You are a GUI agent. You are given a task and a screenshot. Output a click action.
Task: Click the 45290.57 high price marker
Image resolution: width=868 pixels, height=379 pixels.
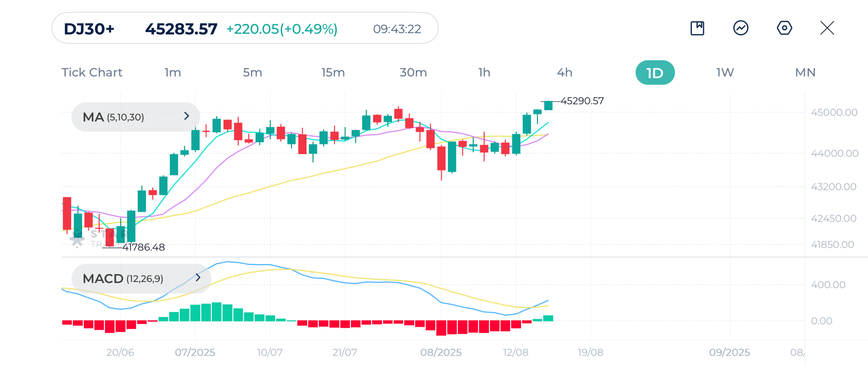[582, 101]
